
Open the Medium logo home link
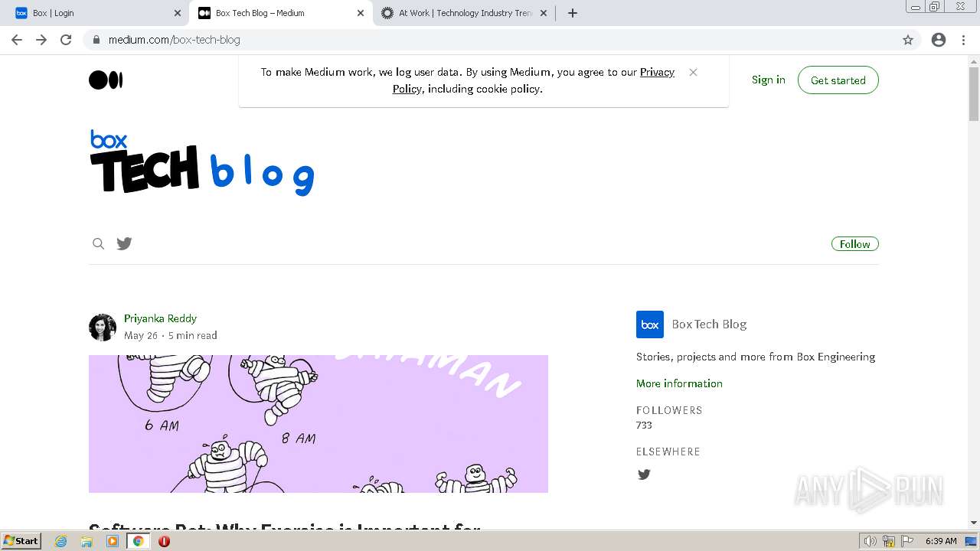106,80
